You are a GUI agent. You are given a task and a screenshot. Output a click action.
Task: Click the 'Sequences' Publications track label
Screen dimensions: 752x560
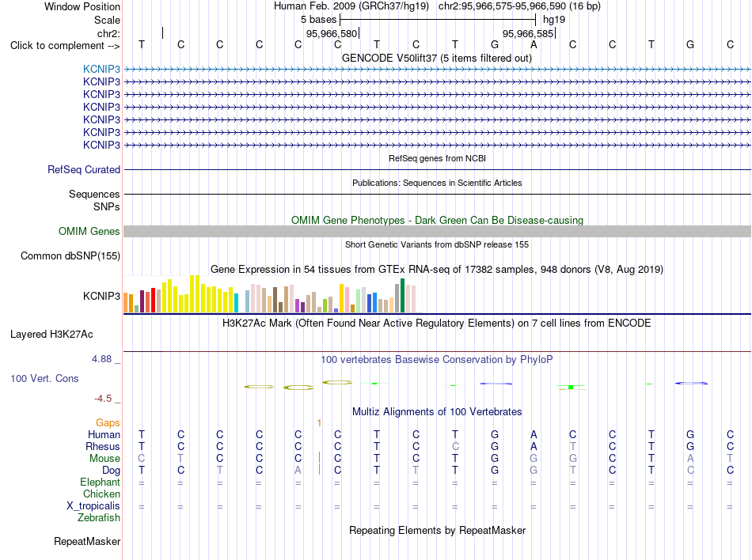point(94,194)
